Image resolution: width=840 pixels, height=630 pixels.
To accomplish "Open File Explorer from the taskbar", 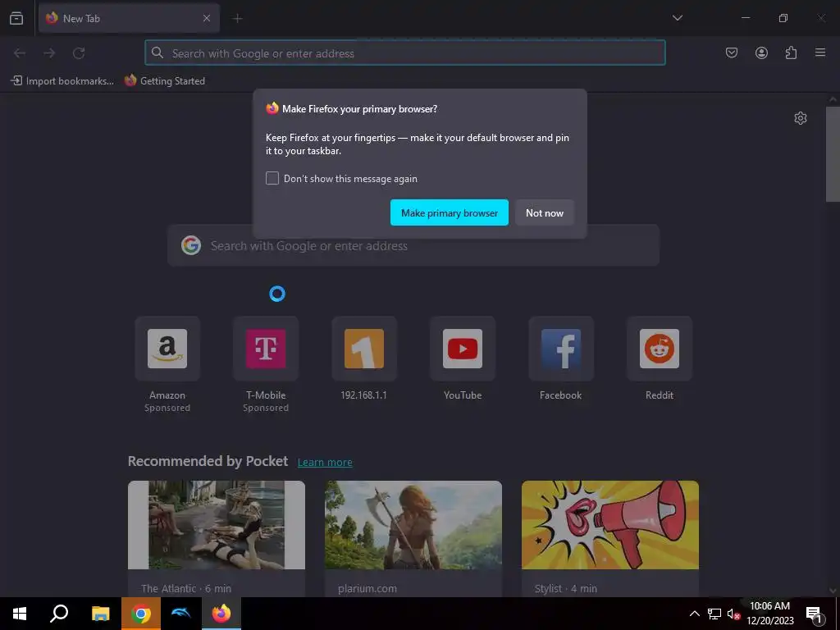I will coord(100,614).
